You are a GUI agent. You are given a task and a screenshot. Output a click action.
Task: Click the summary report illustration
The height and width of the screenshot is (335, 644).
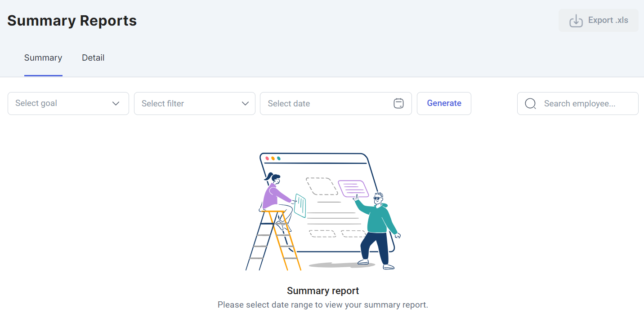click(x=323, y=211)
